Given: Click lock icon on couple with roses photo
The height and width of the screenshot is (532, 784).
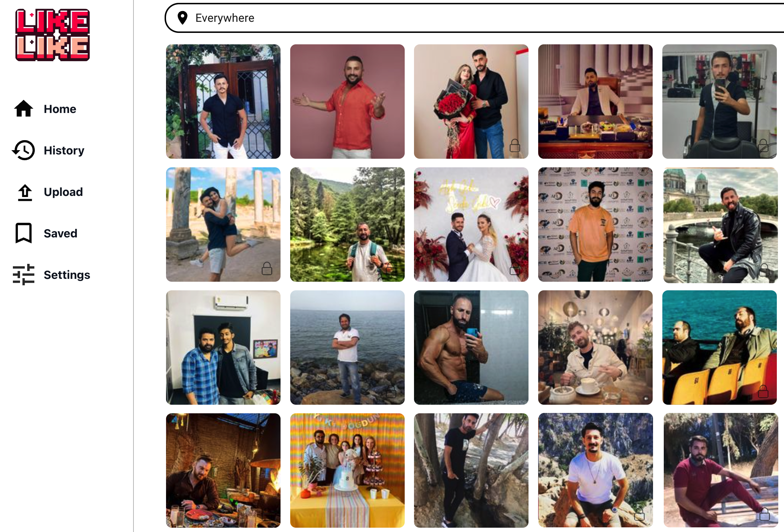Looking at the screenshot, I should click(x=515, y=145).
